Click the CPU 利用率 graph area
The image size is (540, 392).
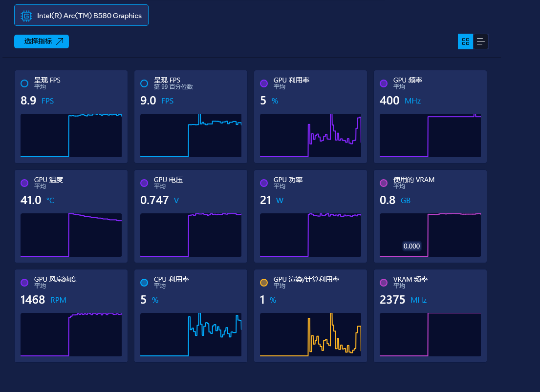click(191, 334)
